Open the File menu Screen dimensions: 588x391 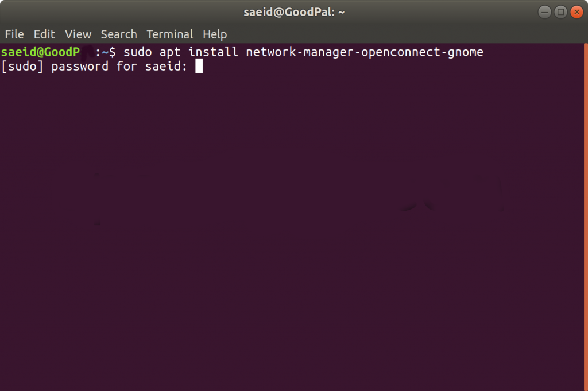click(14, 34)
